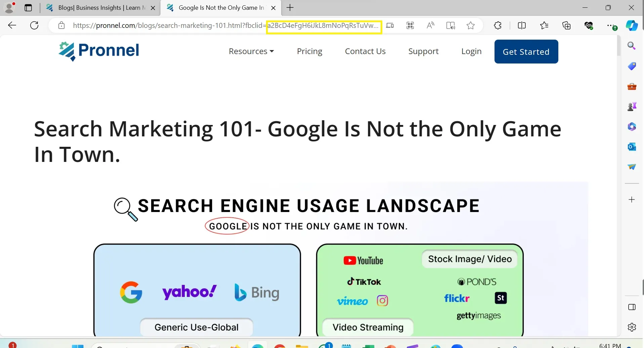This screenshot has height=348, width=644.
Task: Open the tab actions menu icon
Action: click(28, 8)
